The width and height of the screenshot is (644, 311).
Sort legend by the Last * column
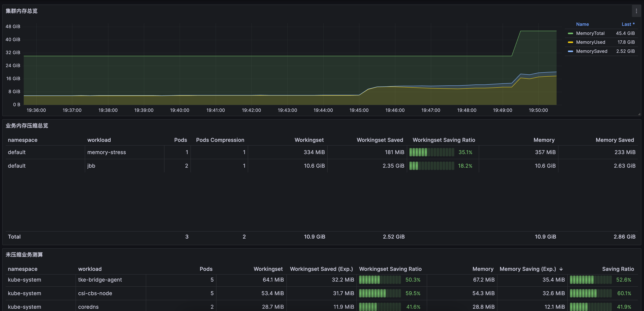(628, 24)
